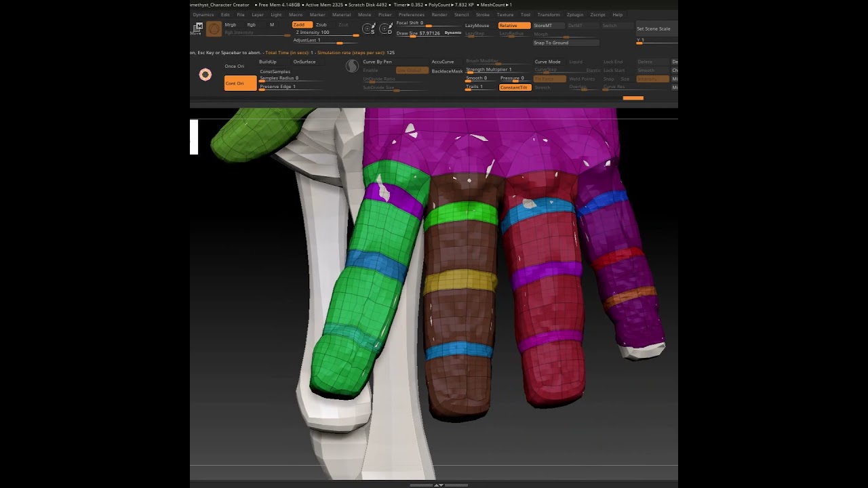This screenshot has width=868, height=488.
Task: Toggle the Cont Ori button
Action: point(240,83)
